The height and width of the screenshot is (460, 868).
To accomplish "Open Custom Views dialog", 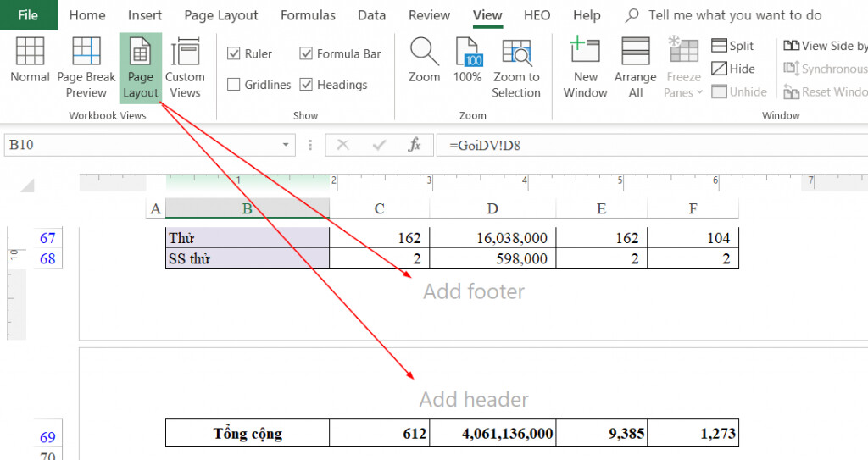I will pos(185,68).
